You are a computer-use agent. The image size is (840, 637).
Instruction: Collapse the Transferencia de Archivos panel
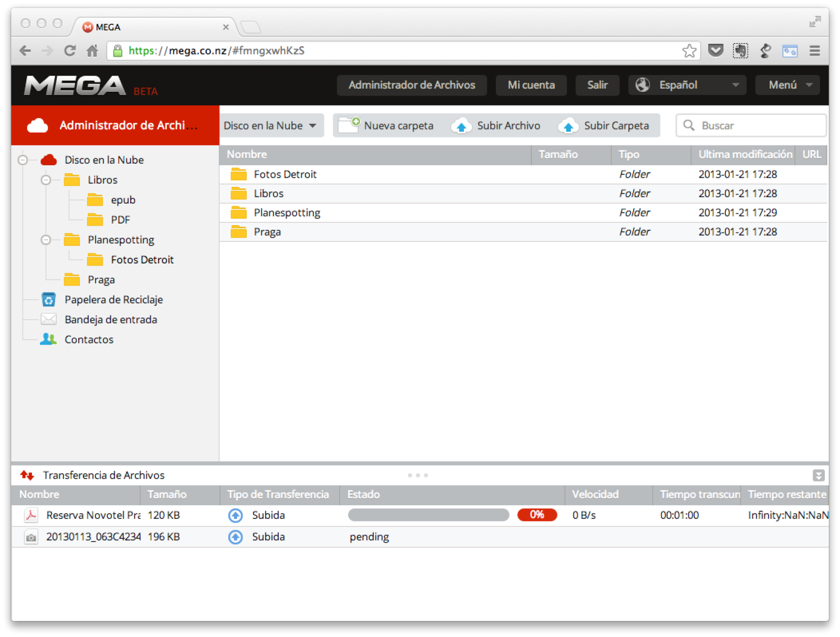point(818,475)
